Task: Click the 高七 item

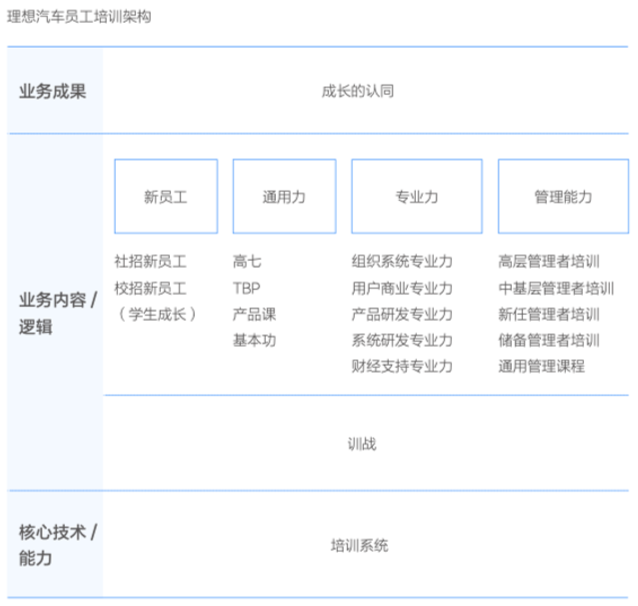Action: tap(247, 261)
